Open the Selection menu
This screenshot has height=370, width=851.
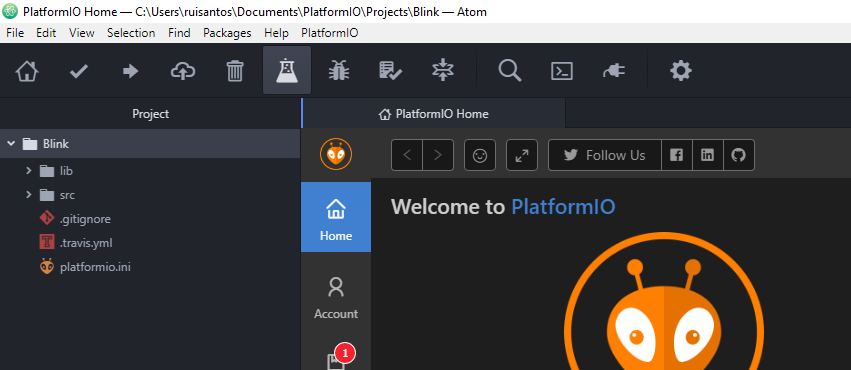point(131,33)
